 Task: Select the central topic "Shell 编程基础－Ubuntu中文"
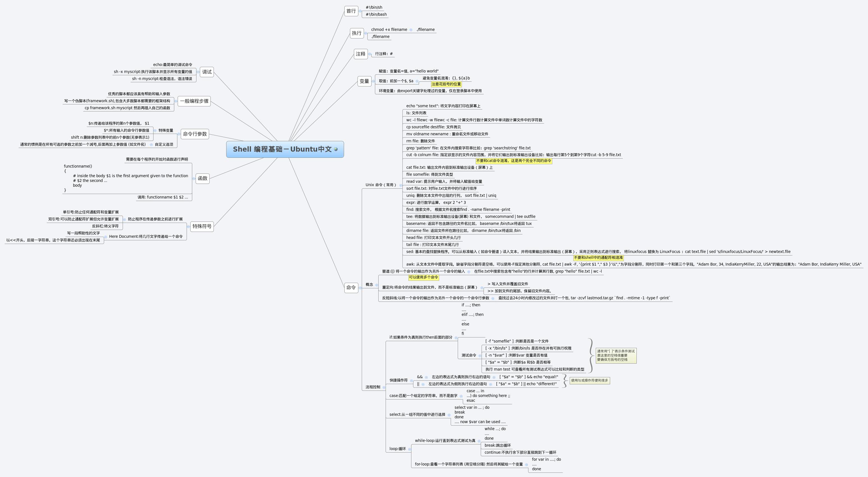(x=285, y=149)
